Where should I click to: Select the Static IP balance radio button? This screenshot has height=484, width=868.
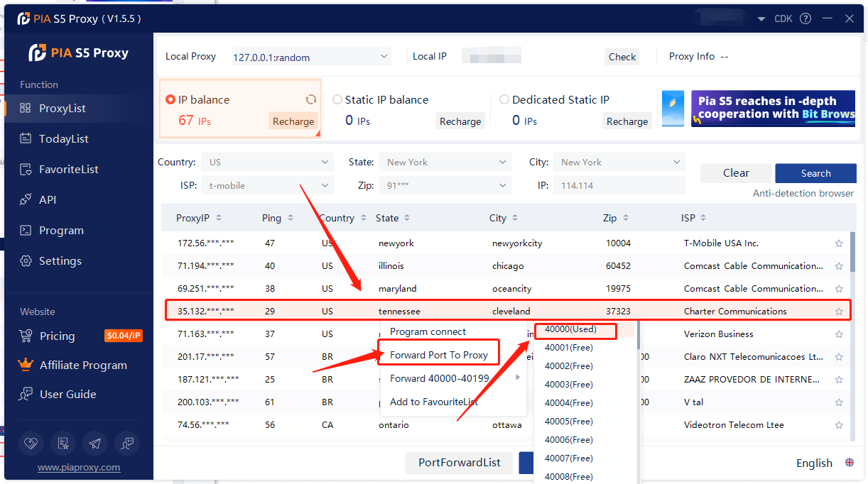click(x=337, y=100)
